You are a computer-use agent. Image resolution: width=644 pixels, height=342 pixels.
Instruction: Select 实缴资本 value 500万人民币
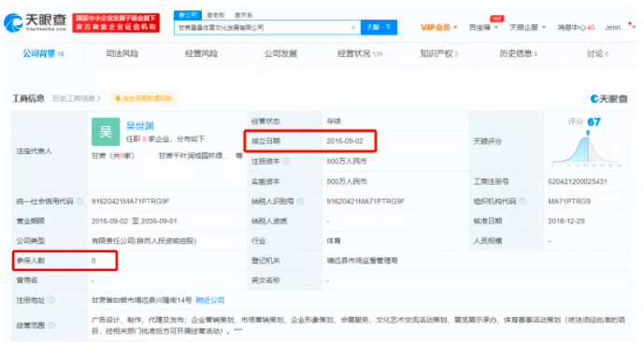coord(347,181)
